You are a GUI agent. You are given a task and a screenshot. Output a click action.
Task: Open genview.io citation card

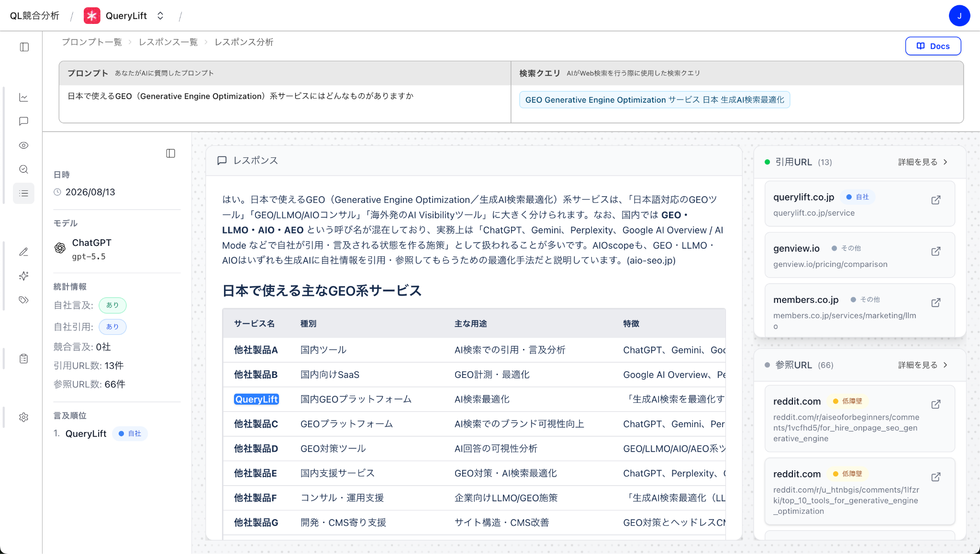[859, 255]
